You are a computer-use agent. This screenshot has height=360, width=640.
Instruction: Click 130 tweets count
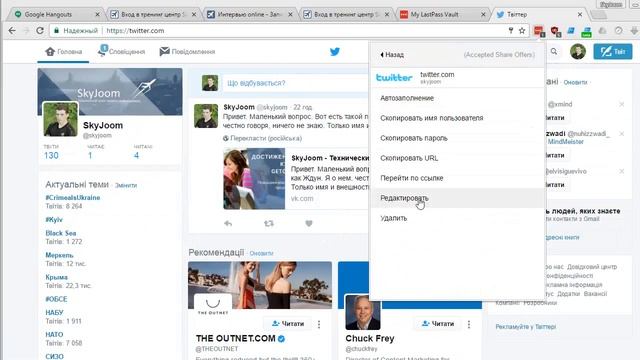(x=51, y=156)
